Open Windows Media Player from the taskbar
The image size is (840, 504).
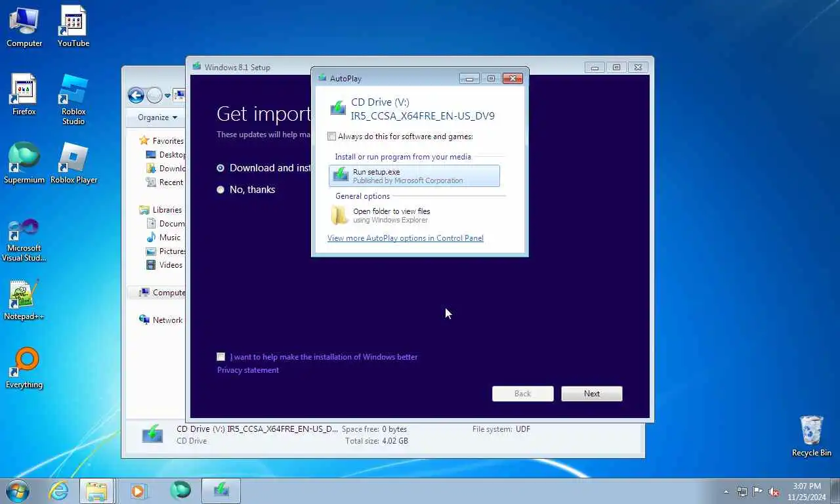click(x=138, y=490)
